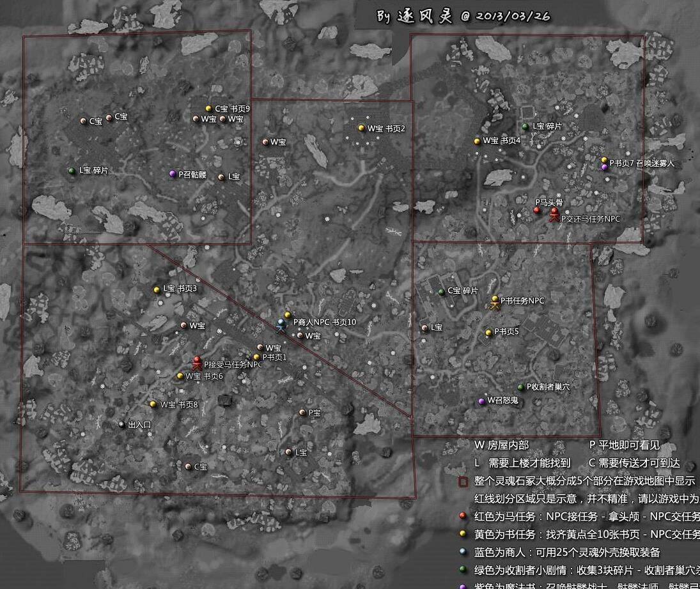Viewport: 700px width, 589px height.
Task: Click the purple W召怒鬼 marker
Action: [482, 401]
